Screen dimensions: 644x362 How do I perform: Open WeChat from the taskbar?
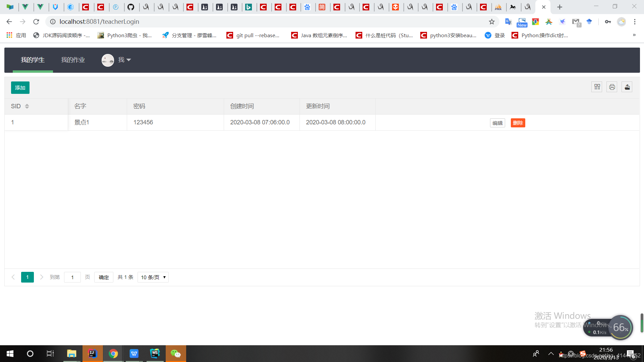click(x=176, y=354)
